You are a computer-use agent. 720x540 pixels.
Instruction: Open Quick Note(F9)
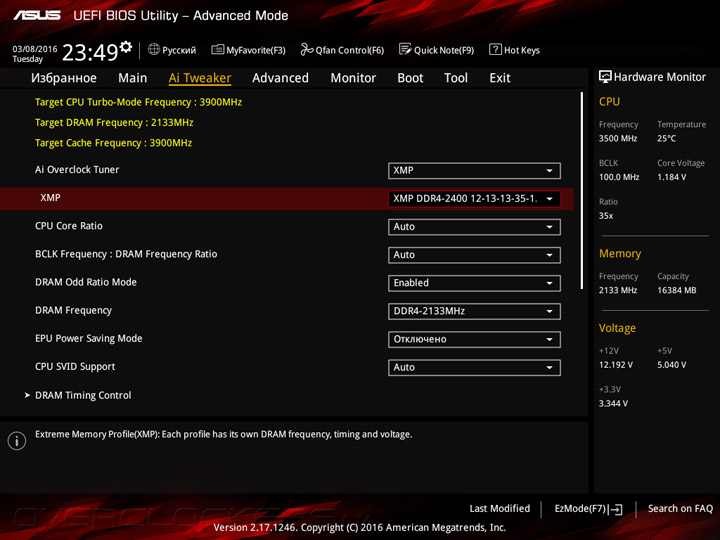(436, 50)
